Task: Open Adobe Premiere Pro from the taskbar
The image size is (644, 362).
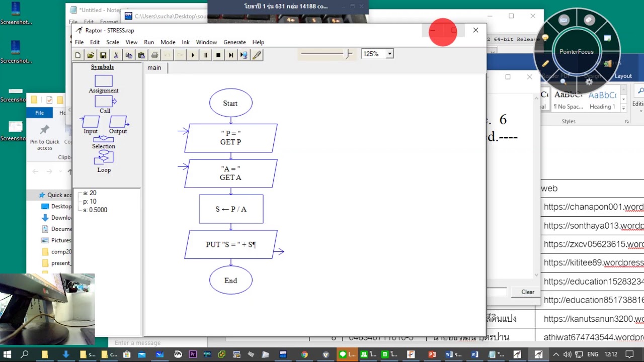Action: [193, 354]
